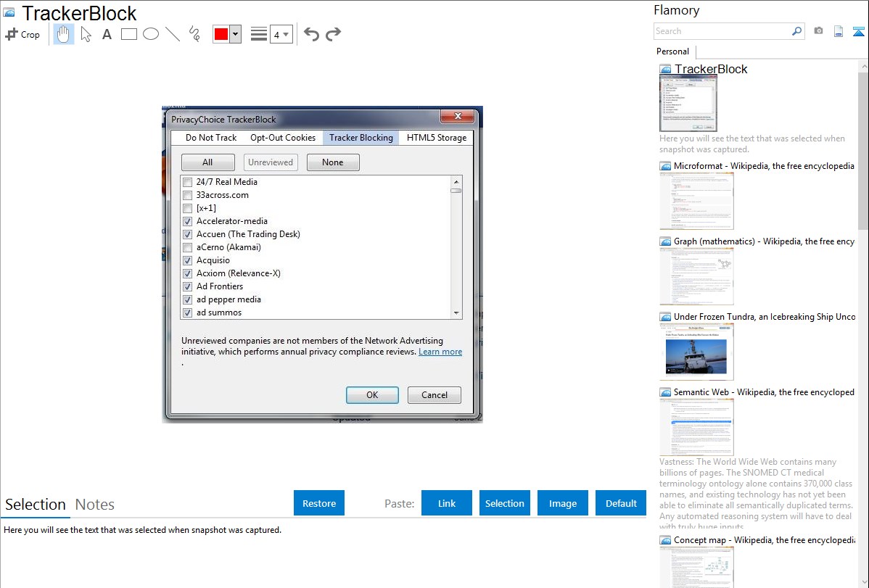Select the freehand draw tool
The width and height of the screenshot is (869, 588).
coord(194,34)
